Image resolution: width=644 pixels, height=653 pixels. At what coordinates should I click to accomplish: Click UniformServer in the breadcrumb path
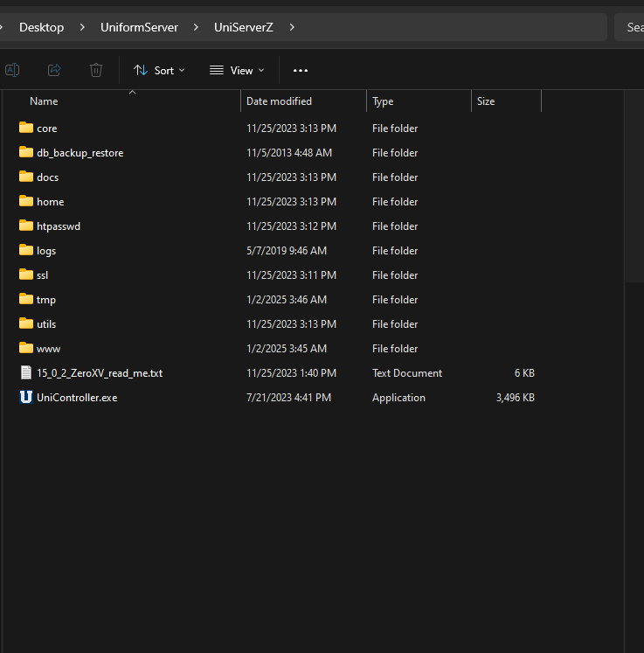(x=139, y=27)
